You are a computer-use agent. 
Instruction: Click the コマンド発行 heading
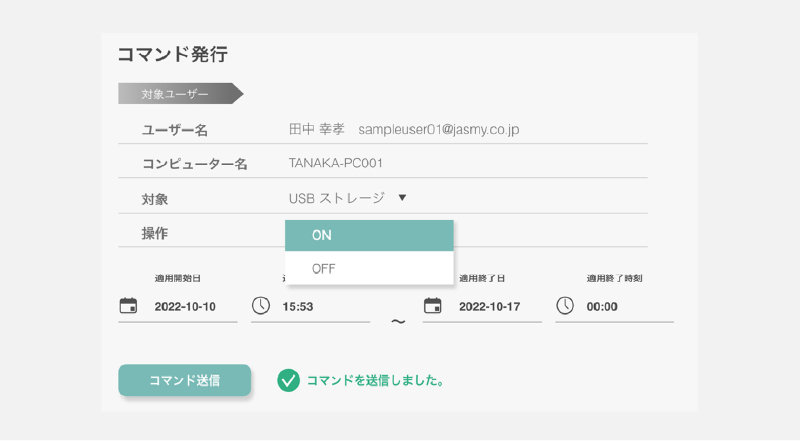pyautogui.click(x=172, y=54)
